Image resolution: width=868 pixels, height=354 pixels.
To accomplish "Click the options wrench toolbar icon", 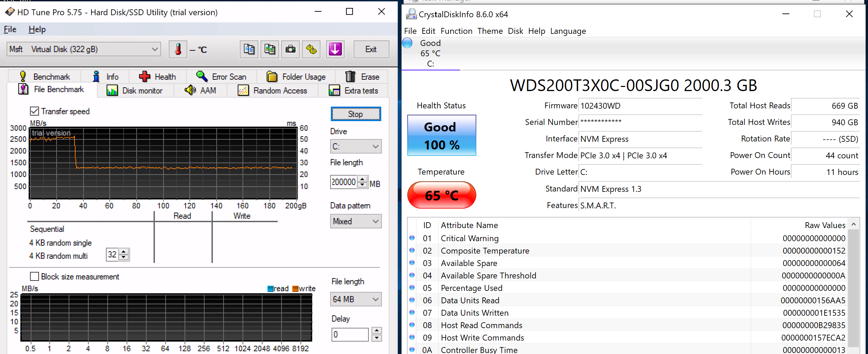I will point(311,49).
